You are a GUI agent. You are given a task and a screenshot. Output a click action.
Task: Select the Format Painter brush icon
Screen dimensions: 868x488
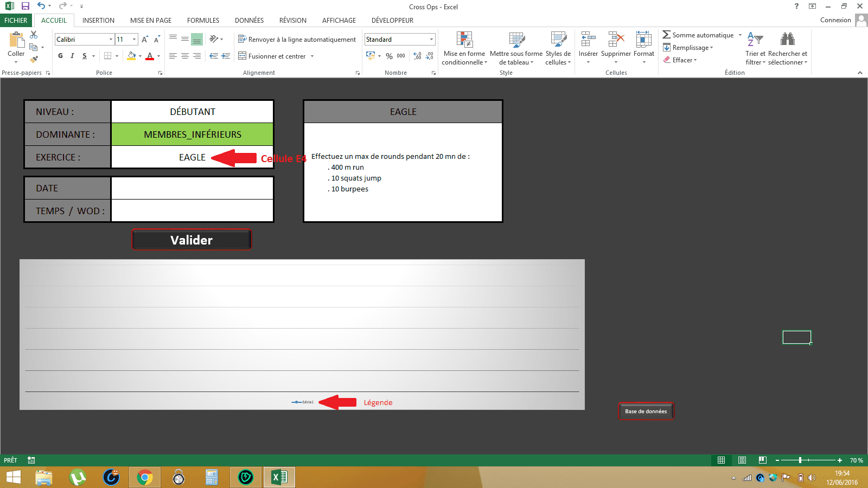[34, 59]
